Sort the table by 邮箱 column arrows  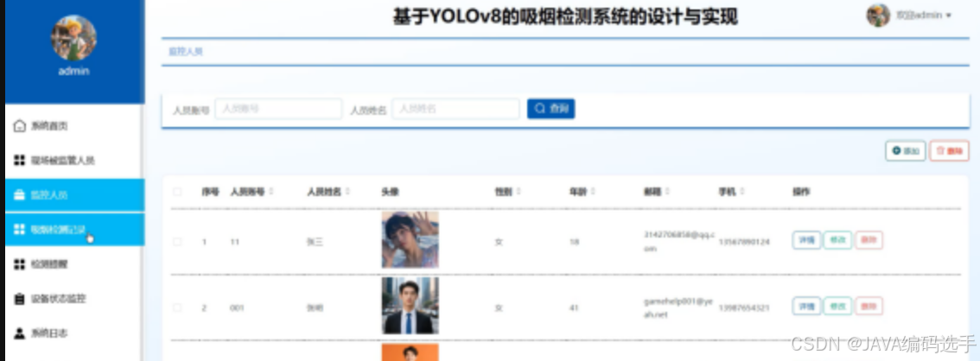click(x=667, y=192)
